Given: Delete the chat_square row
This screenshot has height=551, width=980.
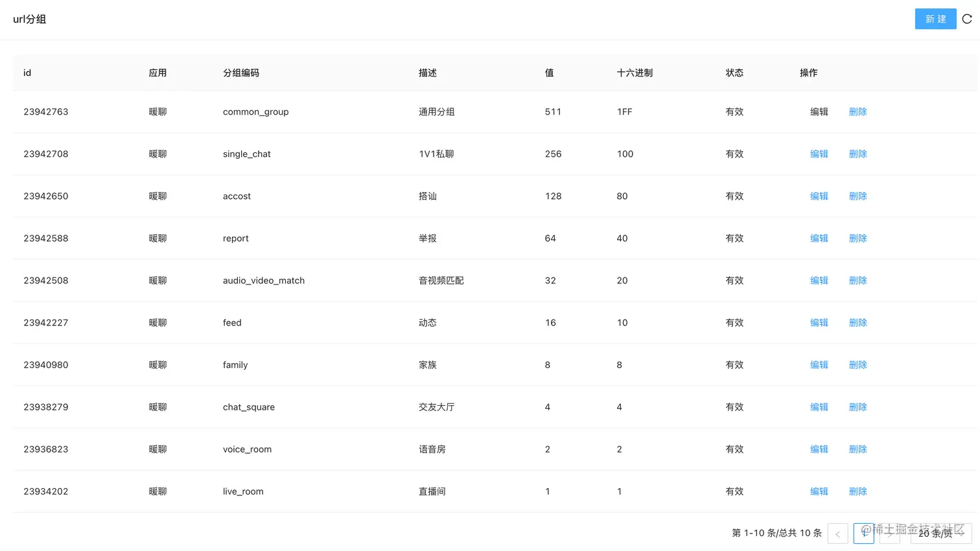Looking at the screenshot, I should pos(858,406).
